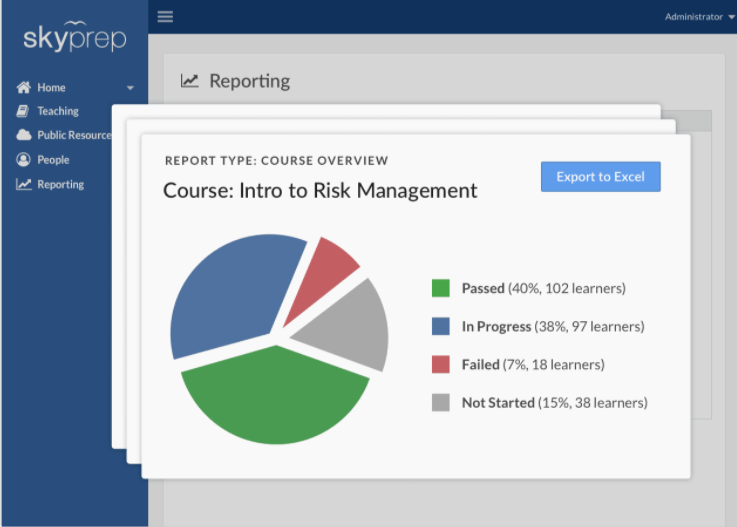This screenshot has width=737, height=527.
Task: Click the sidebar Reporting chart icon
Action: point(24,184)
